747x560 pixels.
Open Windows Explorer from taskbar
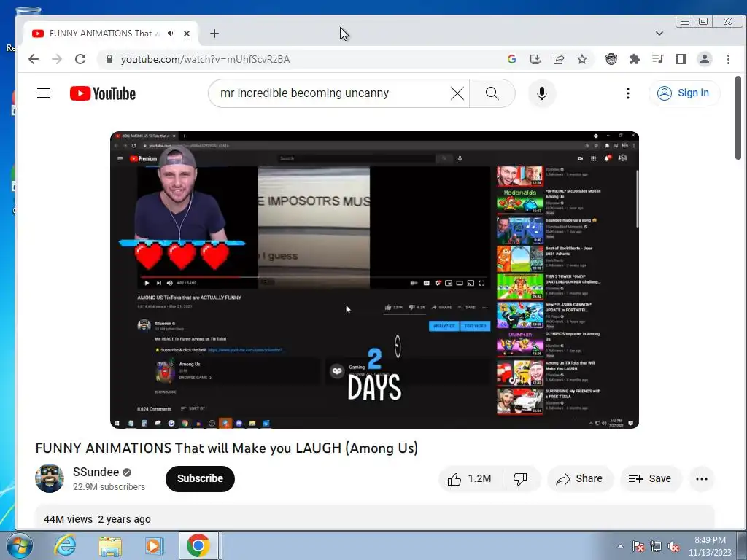[110, 545]
